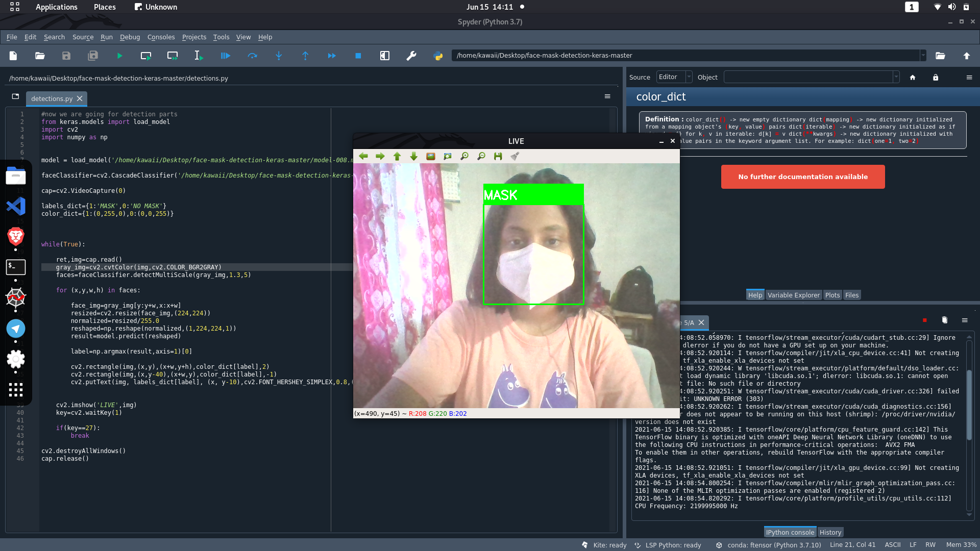Switch to the Variable Explorer tab

(x=793, y=295)
